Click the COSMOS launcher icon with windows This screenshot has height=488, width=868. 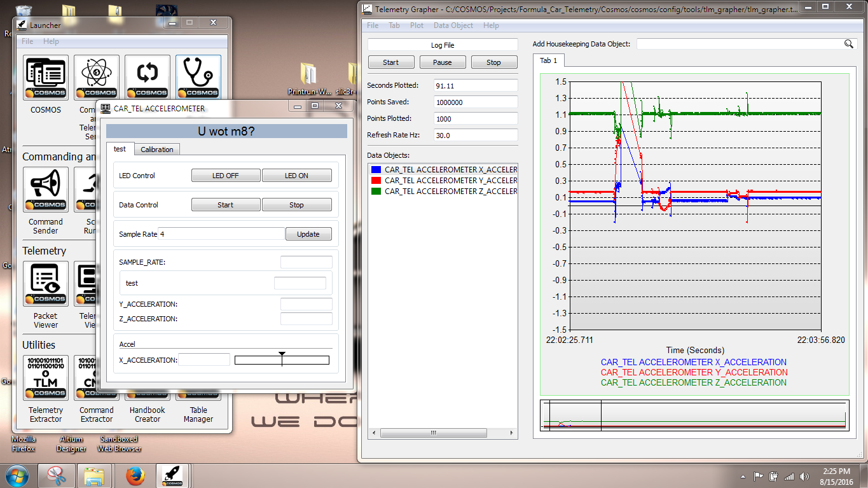pyautogui.click(x=46, y=78)
